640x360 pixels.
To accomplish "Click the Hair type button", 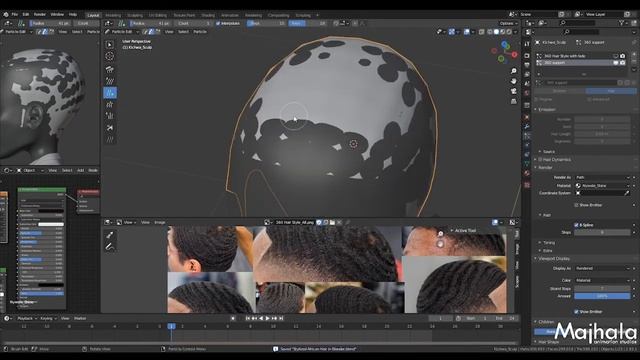I will click(x=611, y=91).
